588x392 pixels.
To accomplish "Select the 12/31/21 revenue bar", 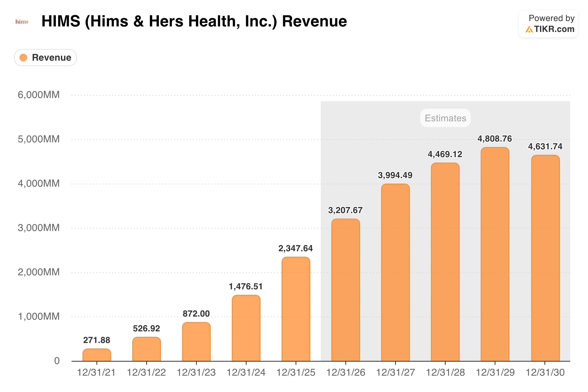I will (x=97, y=355).
